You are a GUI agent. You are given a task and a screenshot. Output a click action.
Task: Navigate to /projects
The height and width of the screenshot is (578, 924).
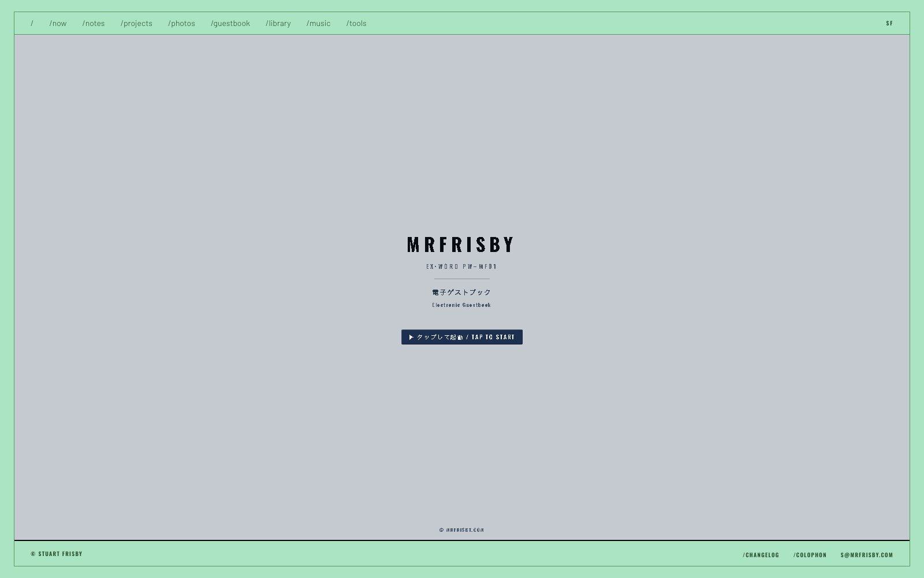tap(136, 24)
